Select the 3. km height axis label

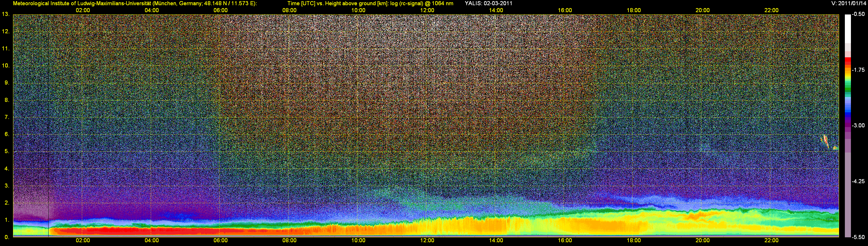tap(6, 186)
